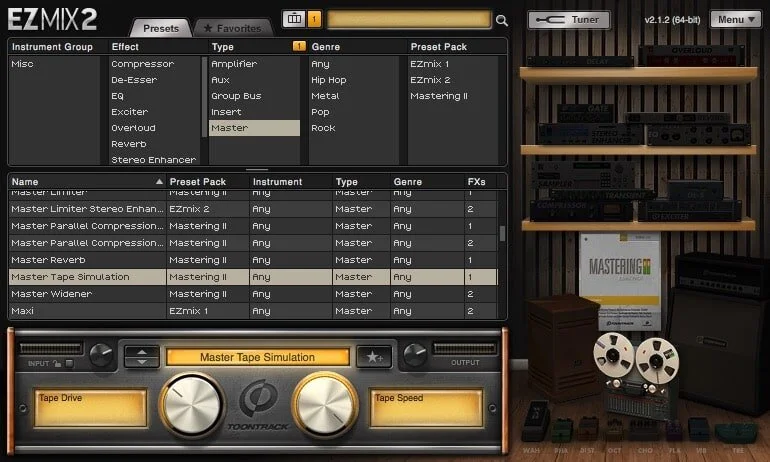The height and width of the screenshot is (462, 770).
Task: Sort results by FXs column header
Action: tap(480, 182)
